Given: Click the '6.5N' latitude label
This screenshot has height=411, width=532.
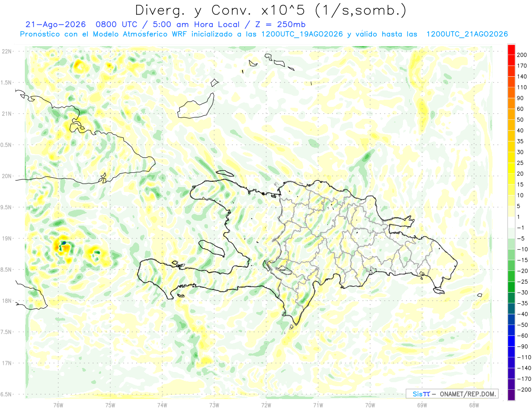Looking at the screenshot, I should click(x=6, y=395).
